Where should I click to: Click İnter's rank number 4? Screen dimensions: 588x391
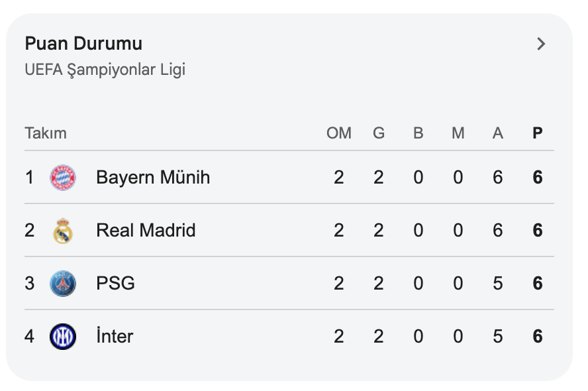pyautogui.click(x=29, y=337)
